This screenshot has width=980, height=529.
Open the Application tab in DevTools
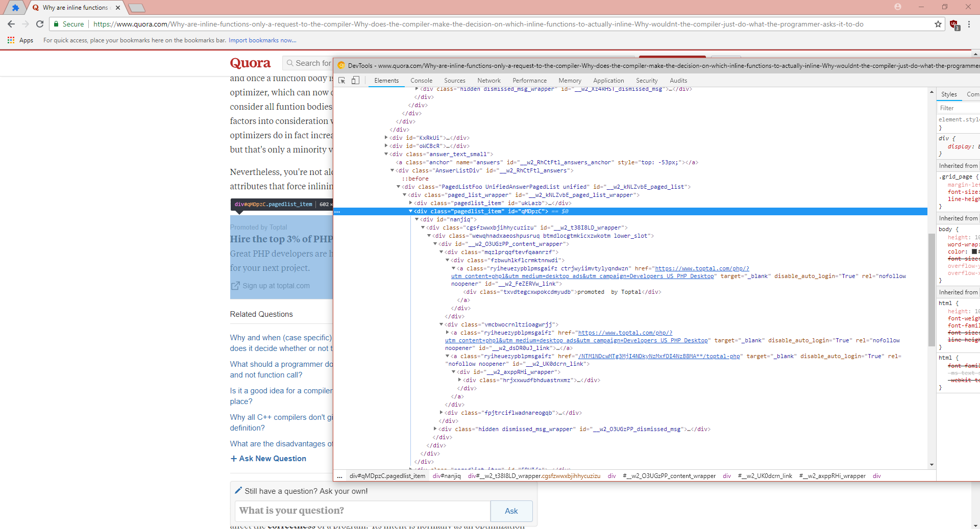pyautogui.click(x=608, y=81)
